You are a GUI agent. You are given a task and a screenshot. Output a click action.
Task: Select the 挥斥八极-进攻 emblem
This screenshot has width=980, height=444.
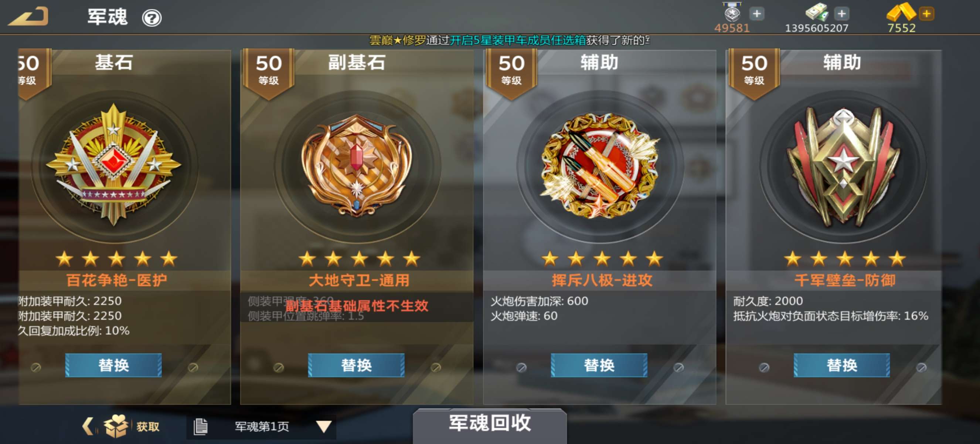600,166
